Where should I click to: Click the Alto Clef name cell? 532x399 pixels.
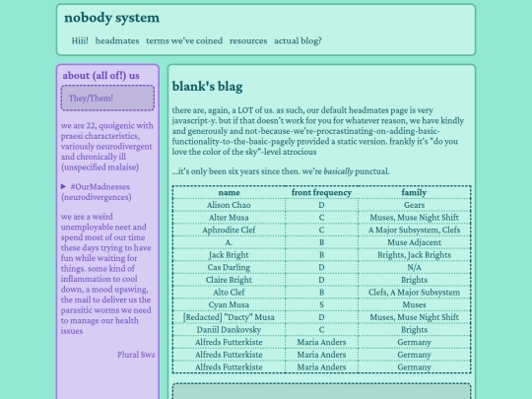[229, 293]
